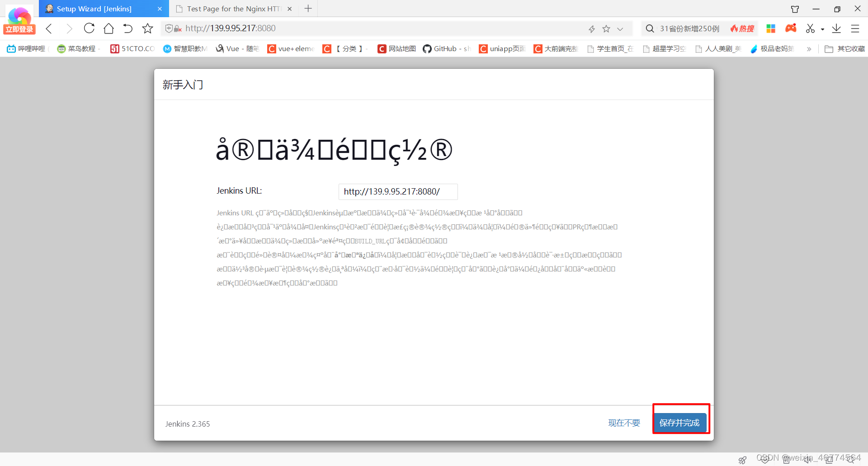Image resolution: width=868 pixels, height=466 pixels.
Task: Click the 保存并完成 button
Action: pos(680,423)
